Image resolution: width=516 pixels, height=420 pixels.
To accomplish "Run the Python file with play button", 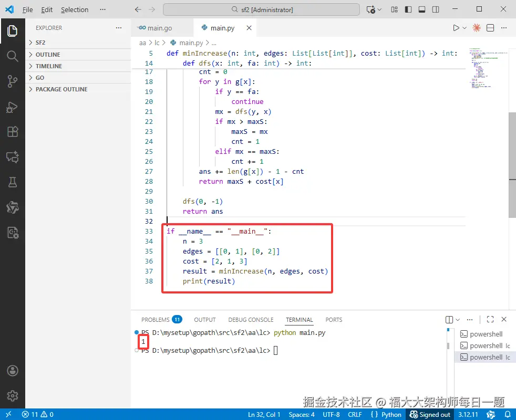I will click(x=456, y=28).
